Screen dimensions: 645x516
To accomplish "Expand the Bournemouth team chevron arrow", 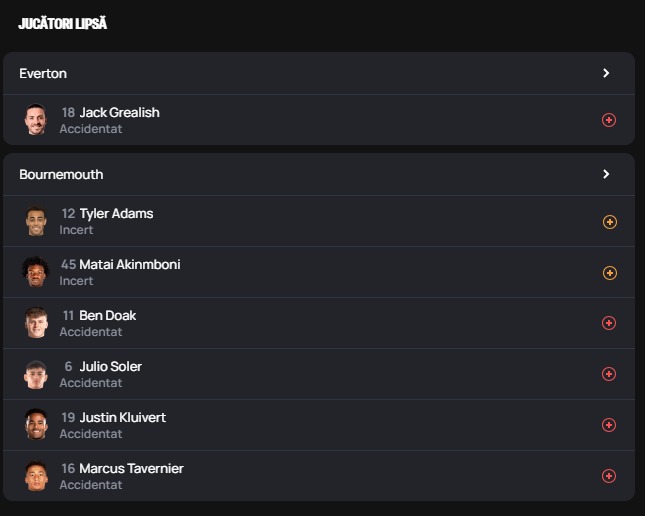I will [x=606, y=174].
